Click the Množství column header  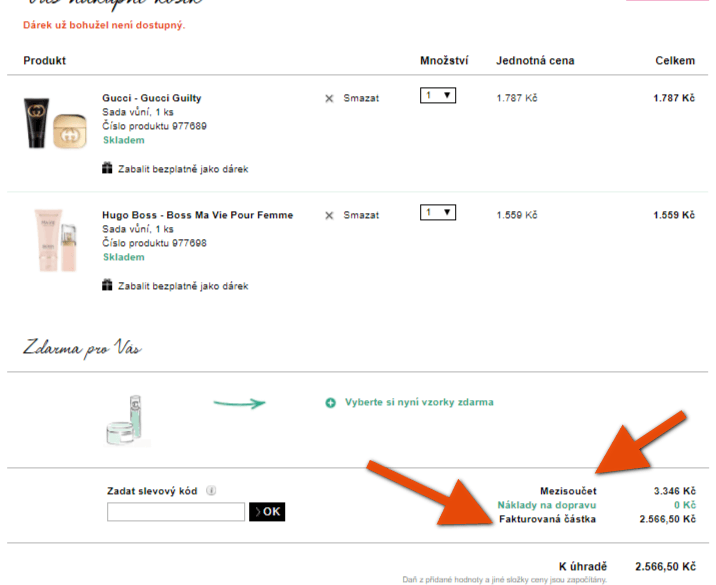[x=444, y=61]
